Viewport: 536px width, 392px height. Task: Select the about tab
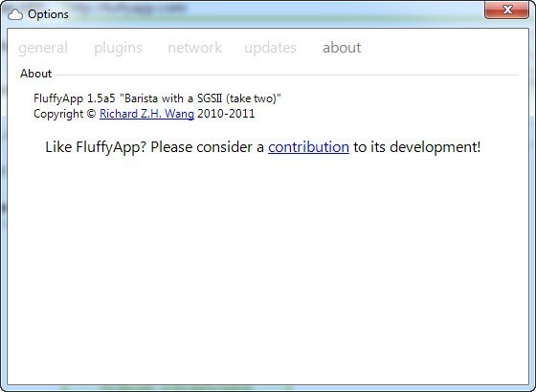342,48
